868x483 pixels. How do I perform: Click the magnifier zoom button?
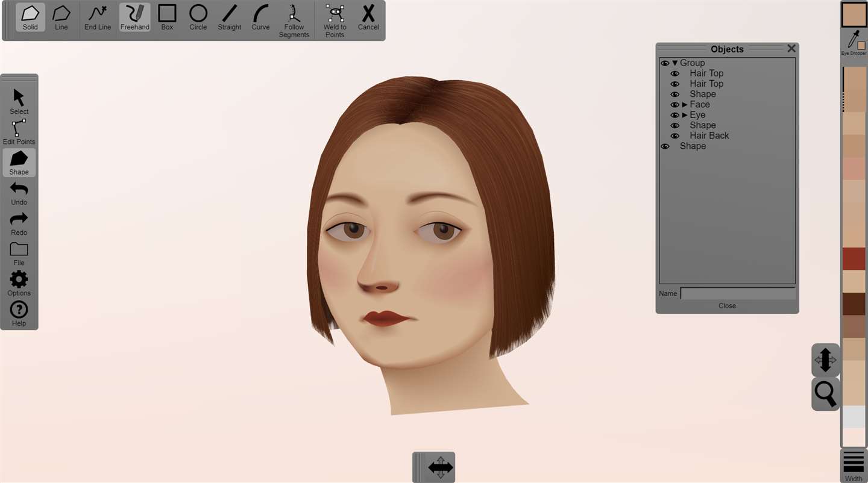(825, 394)
